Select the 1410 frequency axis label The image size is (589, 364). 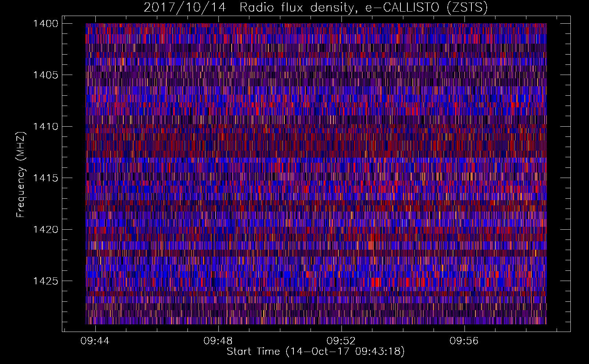click(46, 127)
